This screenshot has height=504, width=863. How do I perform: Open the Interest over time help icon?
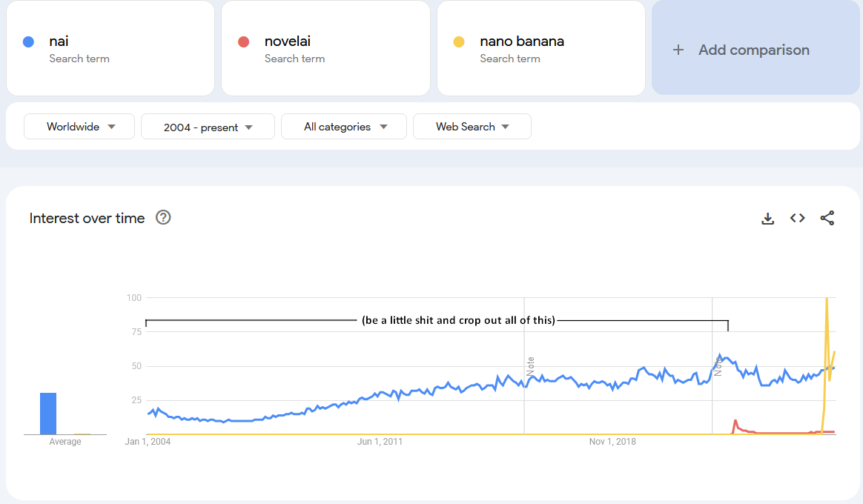click(163, 217)
